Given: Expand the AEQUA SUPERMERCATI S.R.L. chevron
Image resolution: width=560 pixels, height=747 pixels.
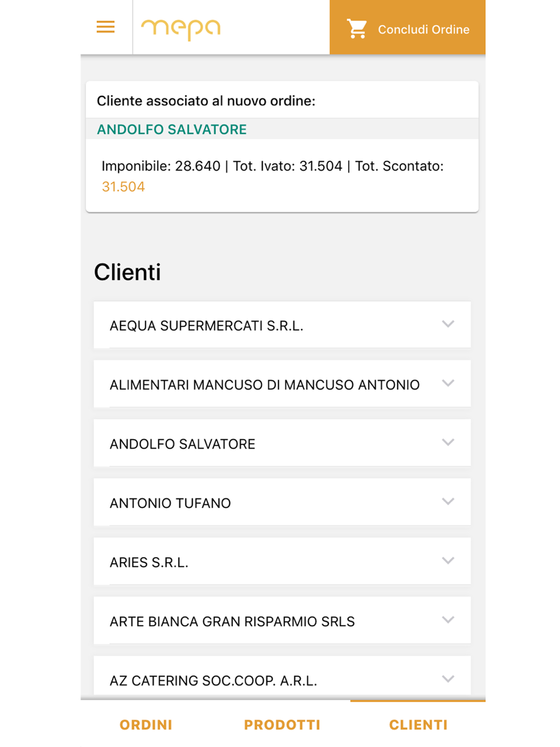Looking at the screenshot, I should click(x=448, y=324).
